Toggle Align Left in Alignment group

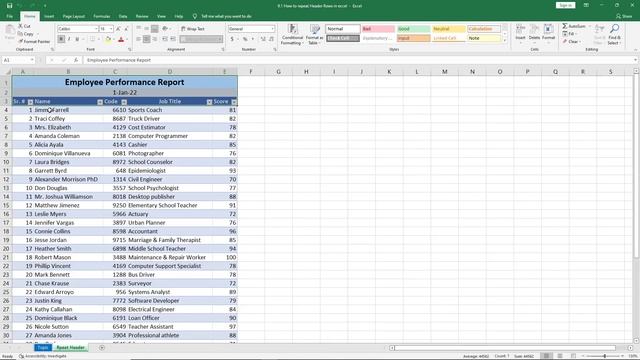[x=138, y=39]
